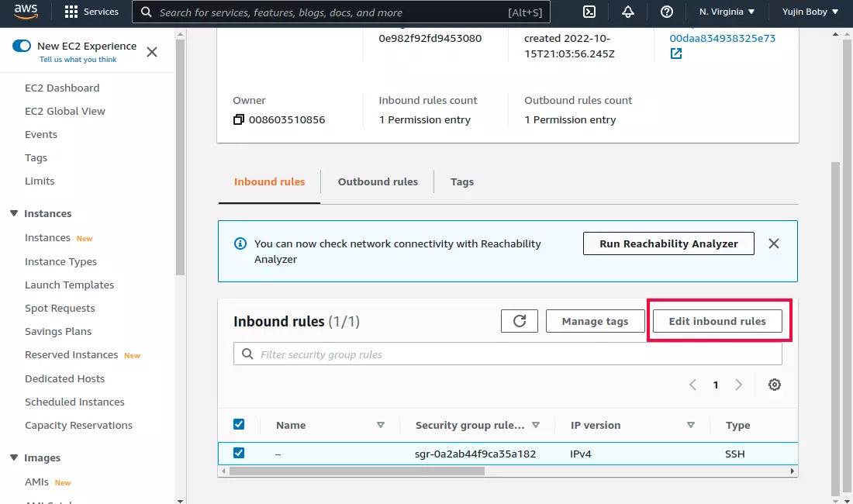Open the notifications bell
This screenshot has width=853, height=504.
(627, 12)
